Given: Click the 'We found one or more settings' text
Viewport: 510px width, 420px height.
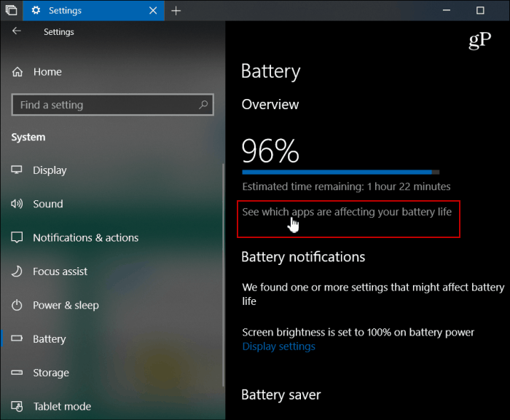Looking at the screenshot, I should [373, 294].
